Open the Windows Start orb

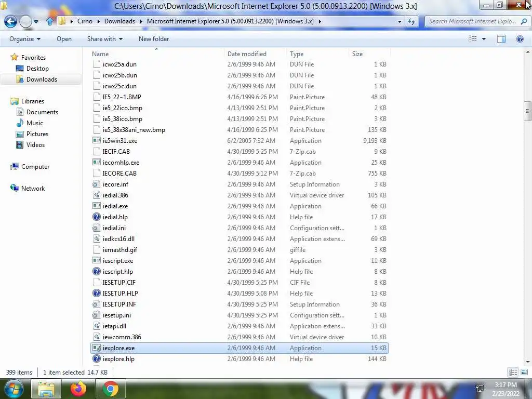point(13,389)
